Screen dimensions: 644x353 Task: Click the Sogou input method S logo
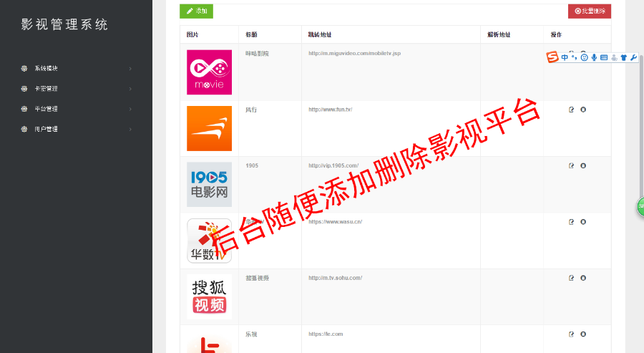[x=552, y=57]
